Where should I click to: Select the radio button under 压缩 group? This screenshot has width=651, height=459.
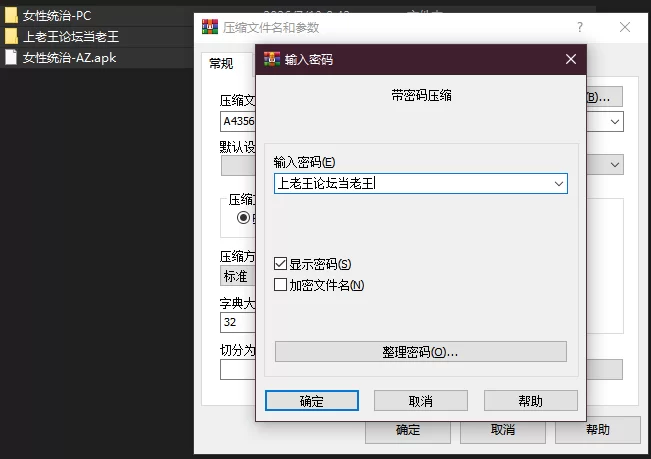pyautogui.click(x=243, y=217)
